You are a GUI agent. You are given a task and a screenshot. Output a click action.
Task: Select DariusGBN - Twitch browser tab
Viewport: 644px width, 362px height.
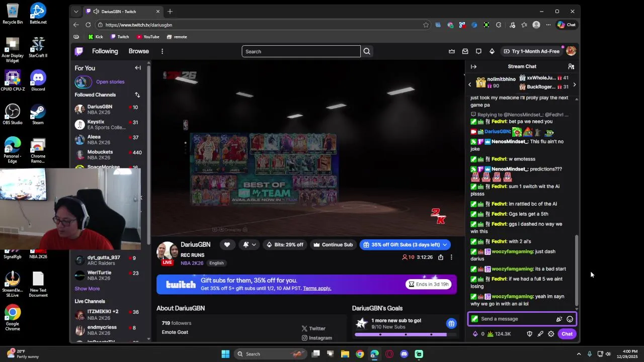(123, 12)
